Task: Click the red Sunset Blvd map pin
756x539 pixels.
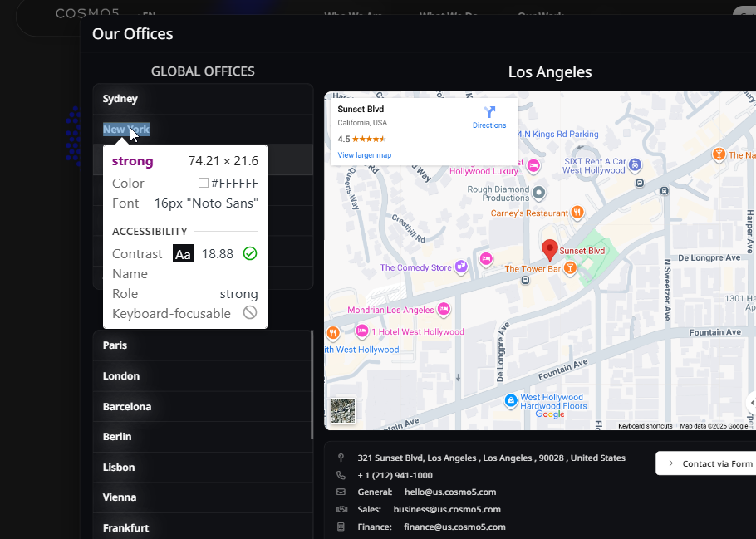Action: pos(550,251)
